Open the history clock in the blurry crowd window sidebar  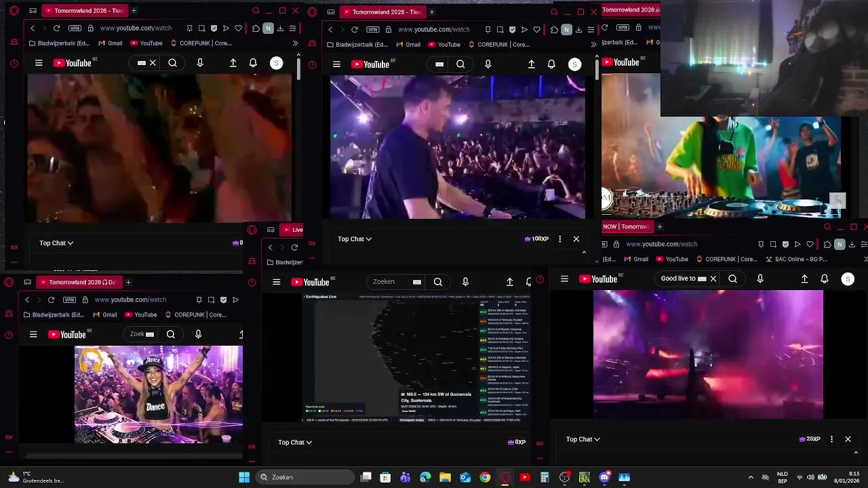14,64
